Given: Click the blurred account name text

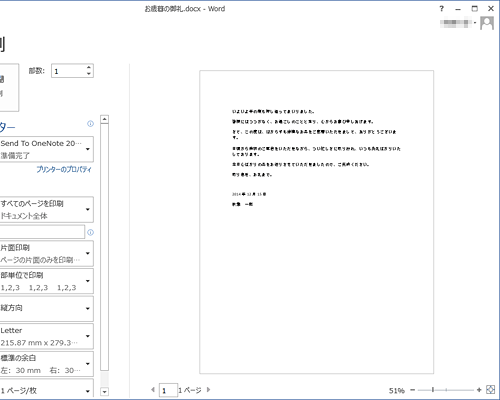Looking at the screenshot, I should click(456, 23).
